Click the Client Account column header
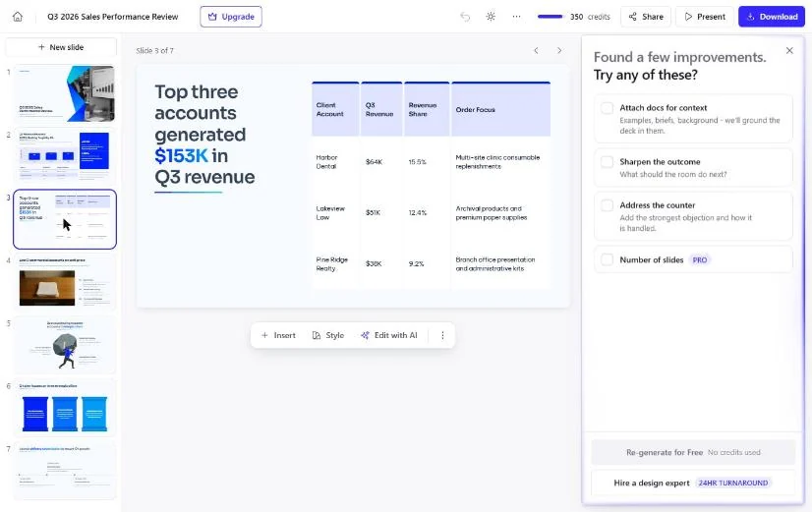This screenshot has width=812, height=512. (335, 109)
